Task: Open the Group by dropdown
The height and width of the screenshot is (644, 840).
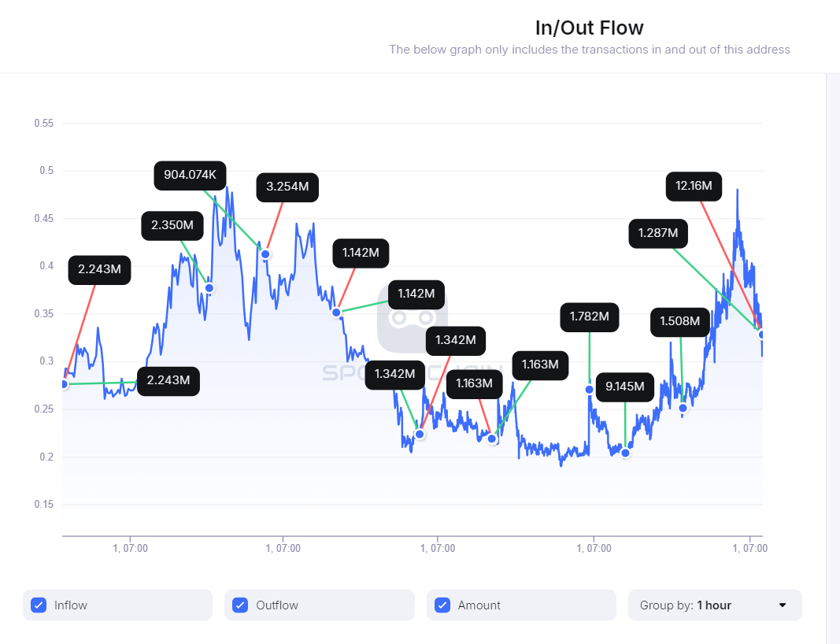Action: [x=714, y=605]
